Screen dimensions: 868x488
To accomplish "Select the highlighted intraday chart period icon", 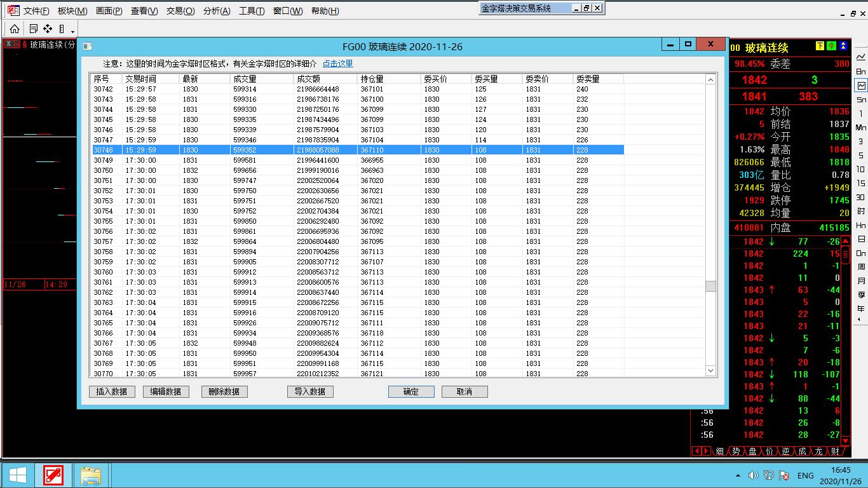I will [x=861, y=85].
